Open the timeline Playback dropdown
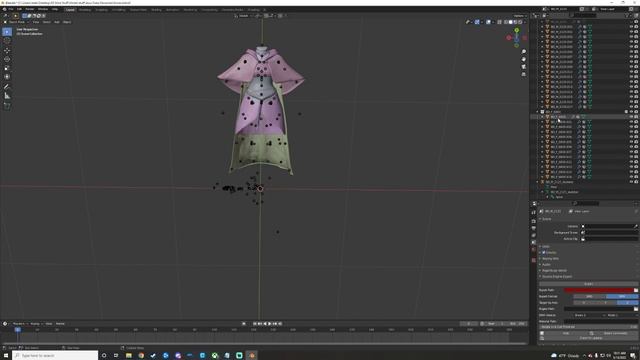Viewport: 640px width, 360px height. pyautogui.click(x=19, y=324)
